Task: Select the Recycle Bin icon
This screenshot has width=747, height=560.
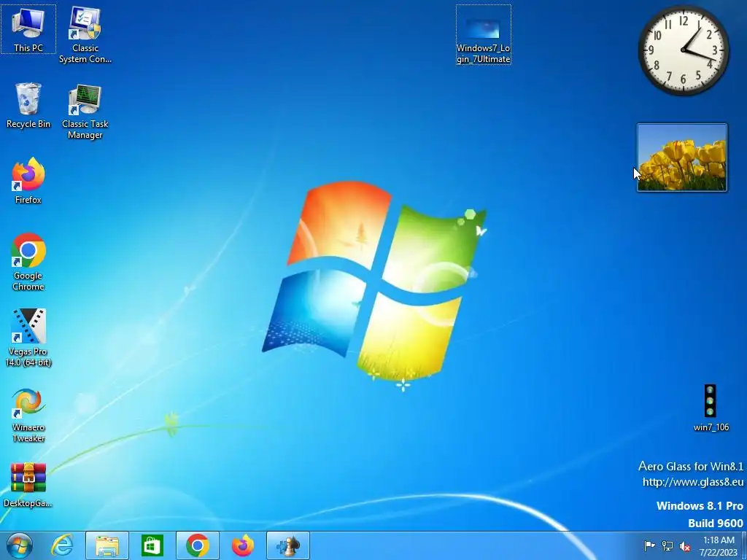Action: tap(28, 105)
